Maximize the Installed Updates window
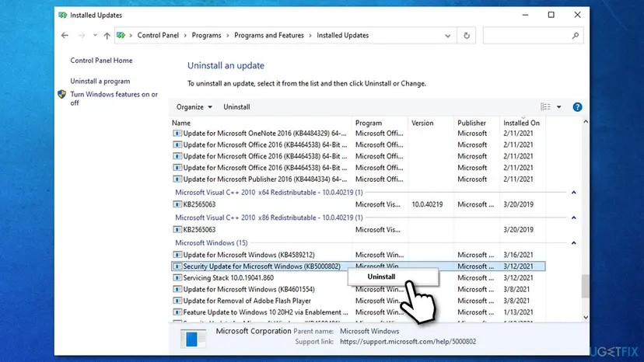Screen dimensions: 644x362 click(551, 16)
